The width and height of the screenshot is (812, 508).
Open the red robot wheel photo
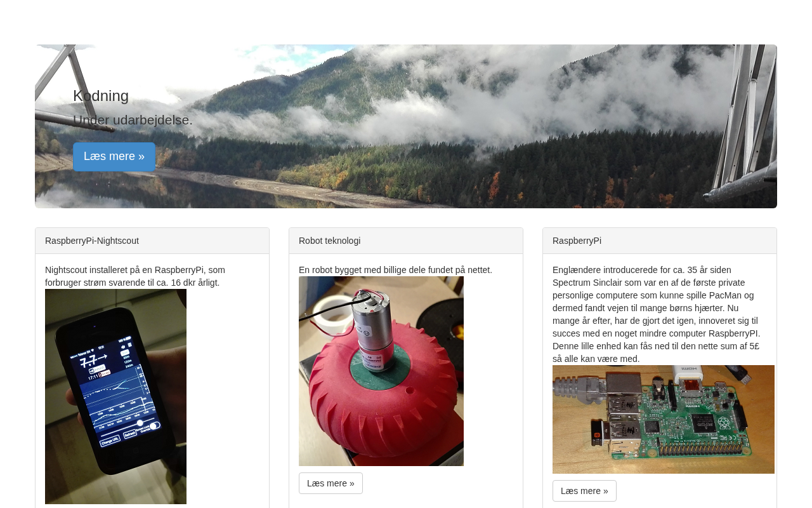point(381,371)
